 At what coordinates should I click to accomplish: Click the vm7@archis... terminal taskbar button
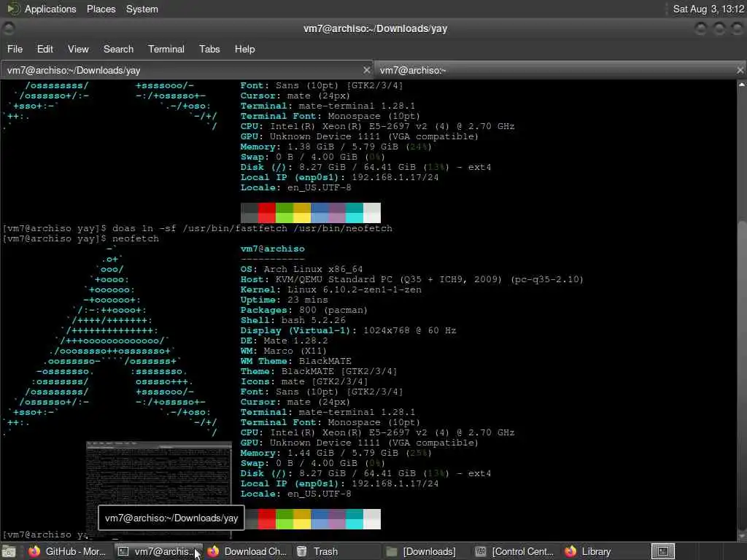pos(159,551)
